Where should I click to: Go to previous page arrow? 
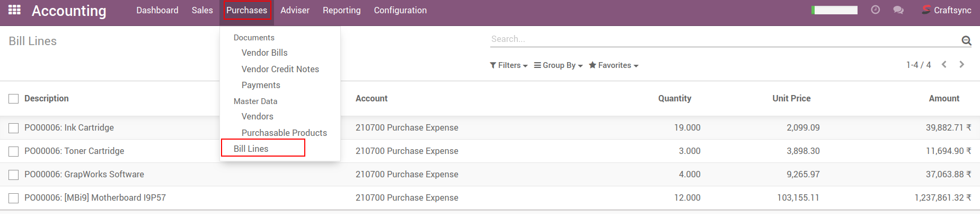click(944, 65)
